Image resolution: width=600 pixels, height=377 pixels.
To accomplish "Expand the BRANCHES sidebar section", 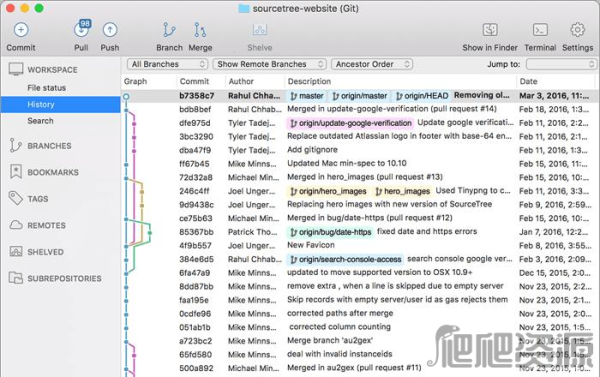I will (x=49, y=146).
